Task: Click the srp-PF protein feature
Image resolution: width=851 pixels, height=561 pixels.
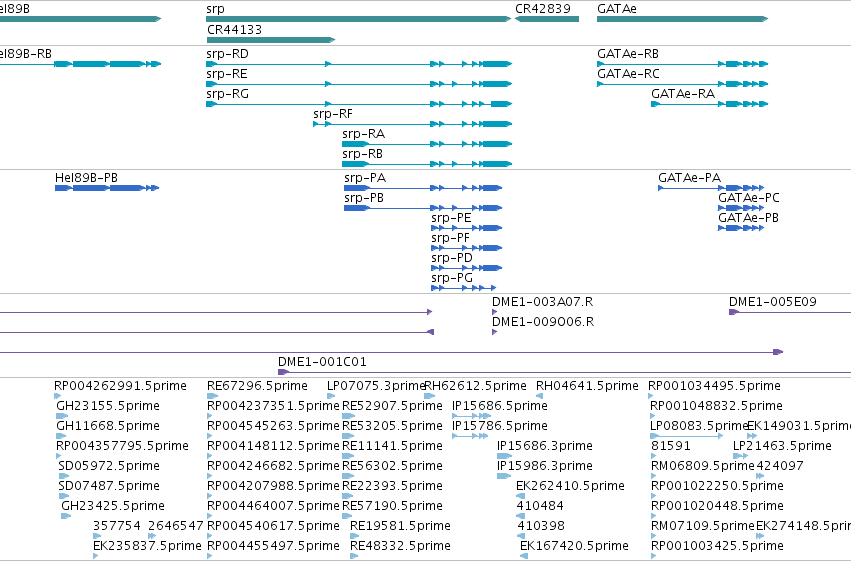Action: pos(466,248)
